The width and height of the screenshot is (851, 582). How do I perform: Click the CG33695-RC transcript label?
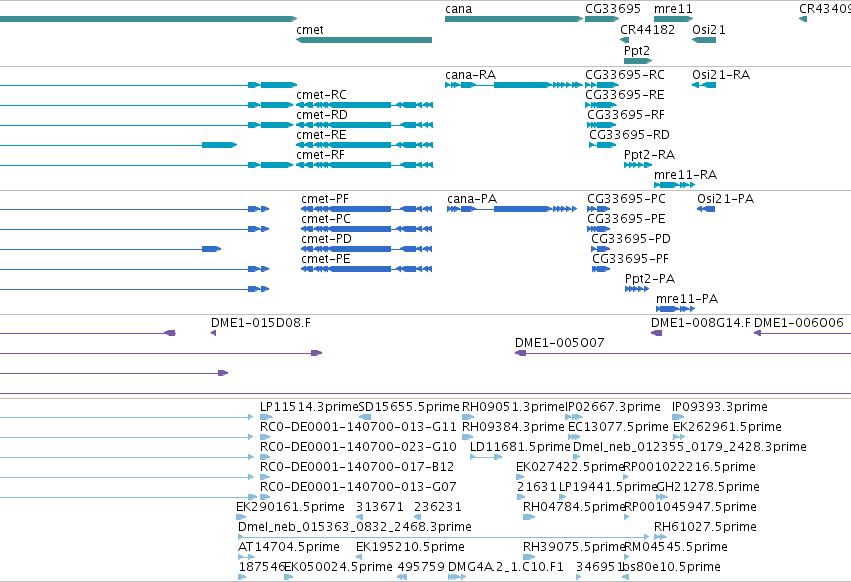624,74
